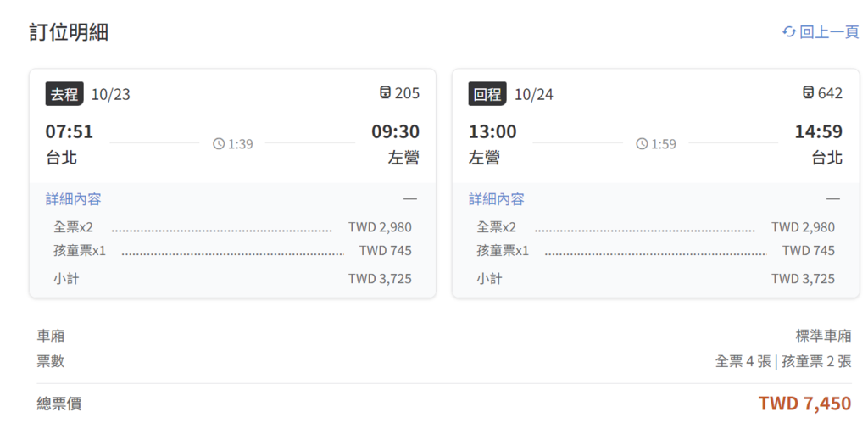This screenshot has height=440, width=868.
Task: Click the train icon next to 205
Action: [x=386, y=92]
